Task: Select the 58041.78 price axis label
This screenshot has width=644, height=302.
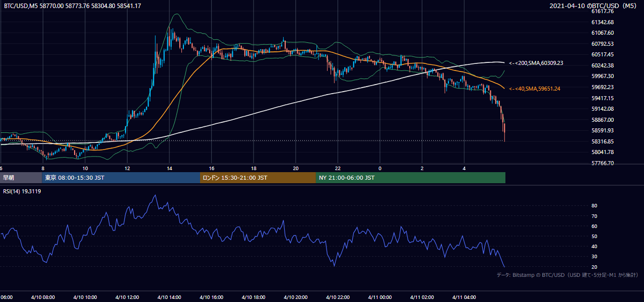Action: [x=603, y=152]
